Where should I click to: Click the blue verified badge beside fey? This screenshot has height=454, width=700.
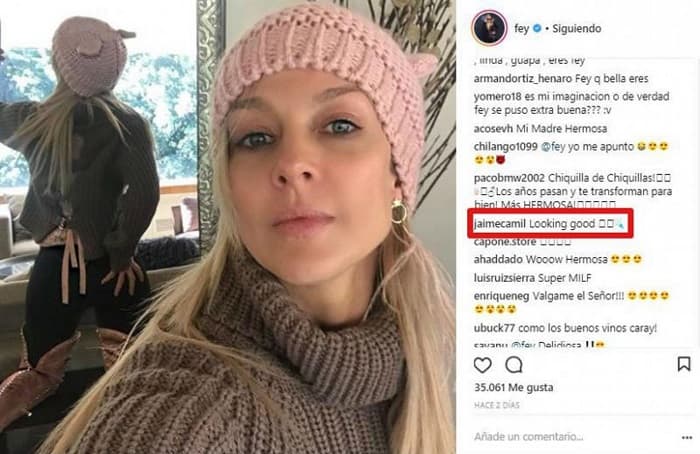tap(538, 28)
